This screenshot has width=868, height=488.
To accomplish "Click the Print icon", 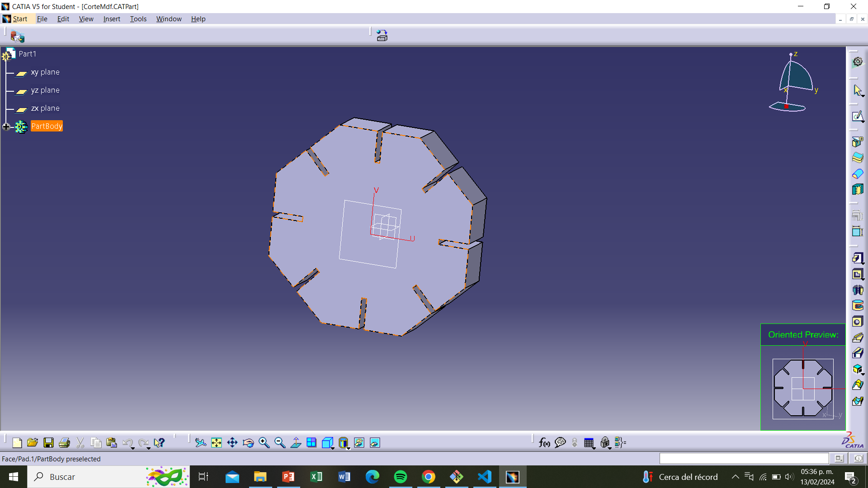I will [x=64, y=443].
